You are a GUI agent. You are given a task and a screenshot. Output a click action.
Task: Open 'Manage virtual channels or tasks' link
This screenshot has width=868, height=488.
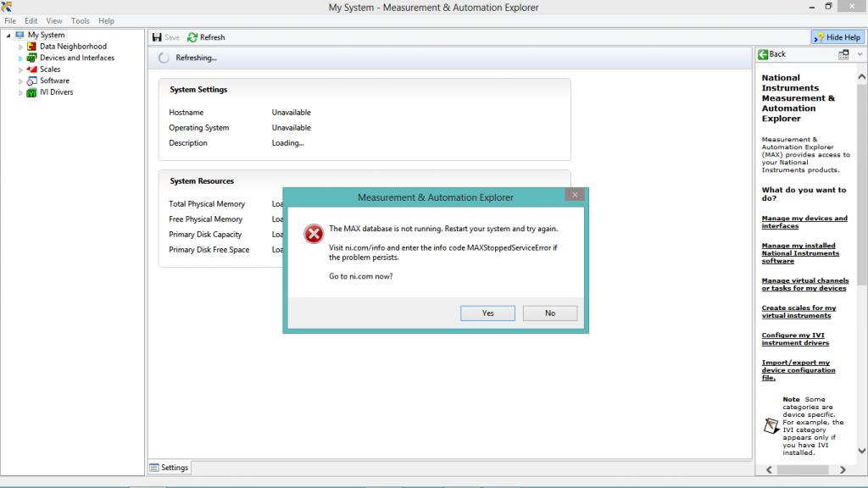click(x=805, y=285)
